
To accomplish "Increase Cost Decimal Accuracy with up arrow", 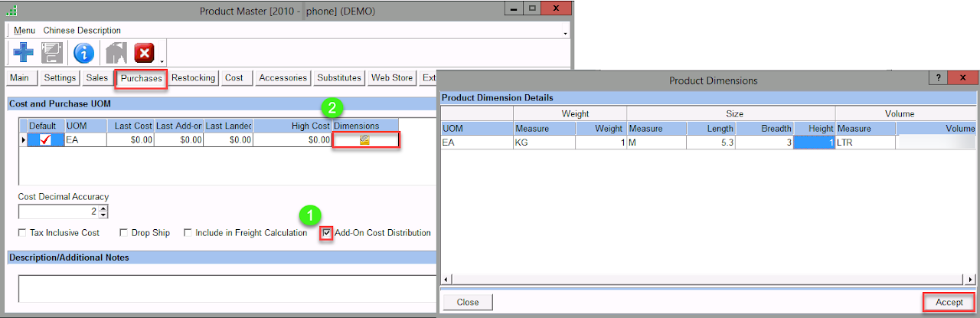I will (x=104, y=208).
